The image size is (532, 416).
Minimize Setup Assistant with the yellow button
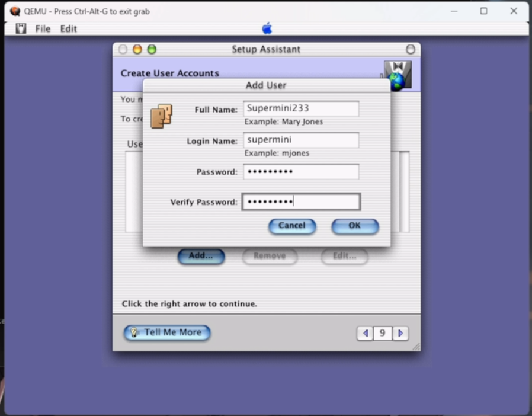tap(137, 50)
